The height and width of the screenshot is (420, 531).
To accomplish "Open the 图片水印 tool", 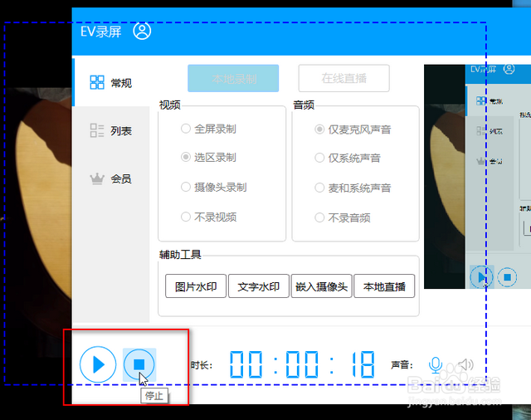I will (x=196, y=286).
